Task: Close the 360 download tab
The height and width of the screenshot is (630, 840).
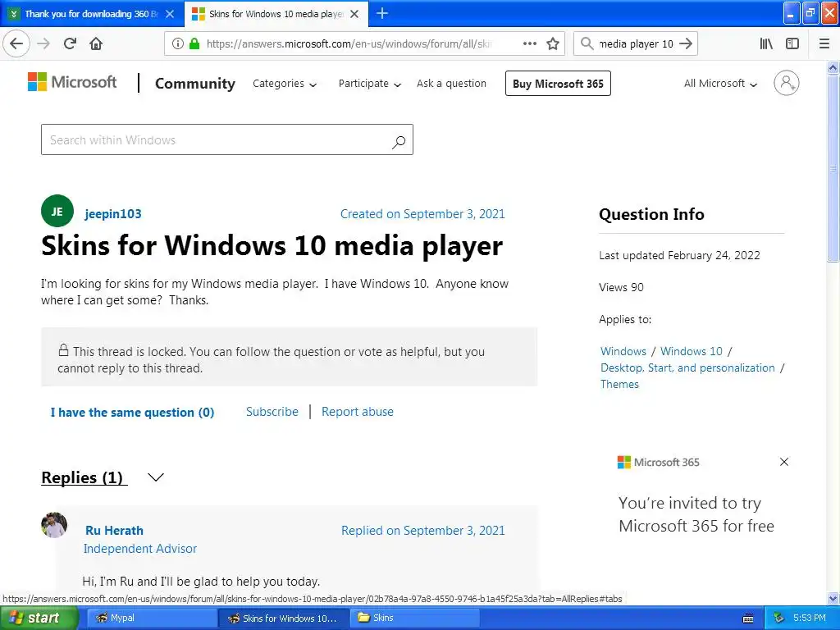Action: click(170, 14)
